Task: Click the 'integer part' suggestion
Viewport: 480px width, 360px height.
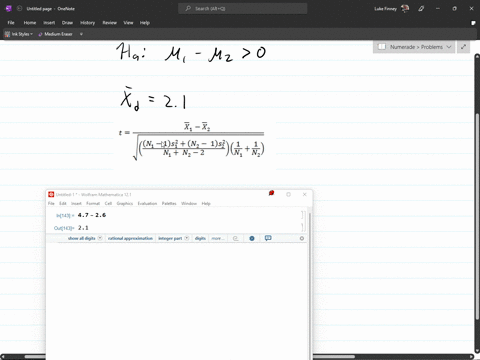Action: pyautogui.click(x=170, y=238)
